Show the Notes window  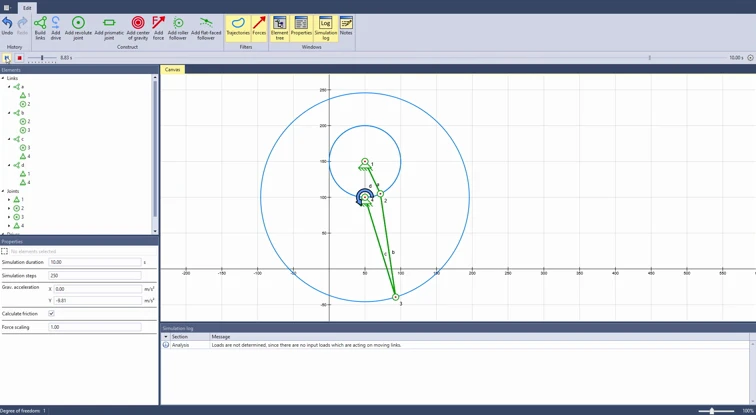click(x=346, y=28)
